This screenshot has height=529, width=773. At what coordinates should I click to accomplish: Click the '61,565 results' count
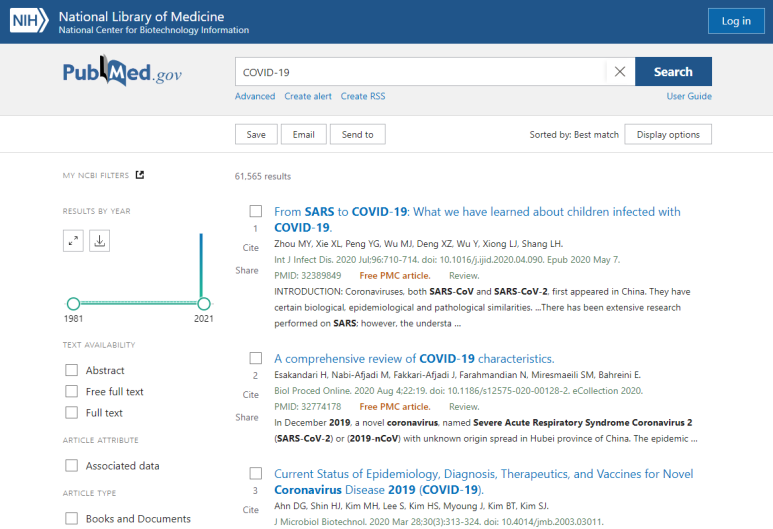pos(263,176)
